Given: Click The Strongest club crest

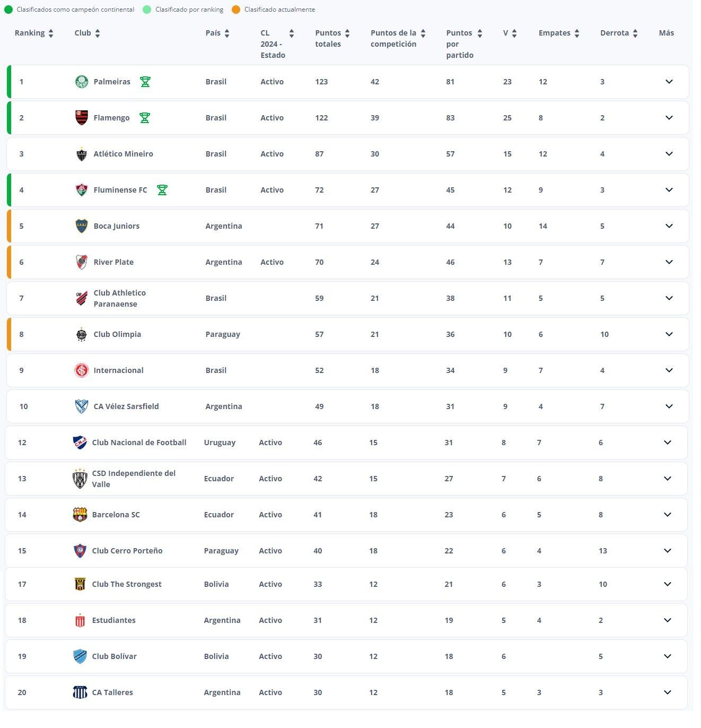Looking at the screenshot, I should coord(80,584).
